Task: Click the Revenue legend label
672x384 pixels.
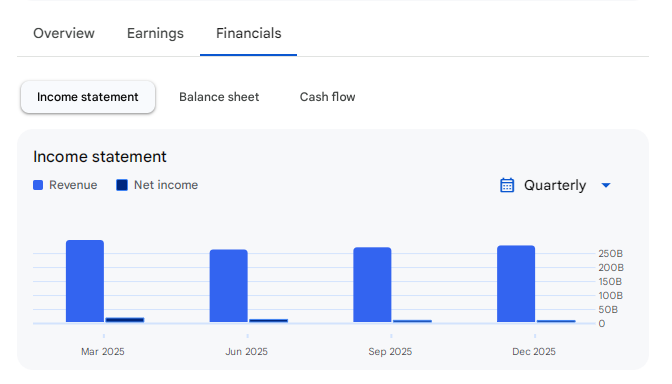Action: point(73,185)
